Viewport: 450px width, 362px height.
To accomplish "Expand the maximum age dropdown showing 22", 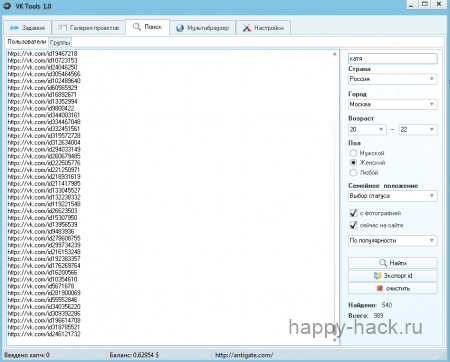I will [418, 129].
